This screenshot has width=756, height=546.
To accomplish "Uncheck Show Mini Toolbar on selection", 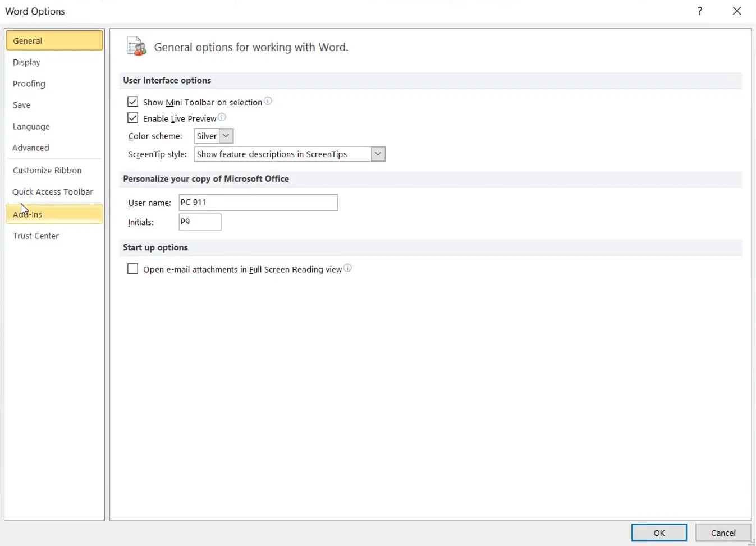I will [132, 102].
